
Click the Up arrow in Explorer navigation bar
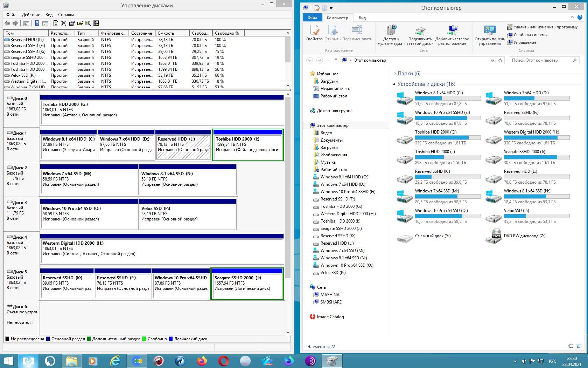[x=336, y=60]
